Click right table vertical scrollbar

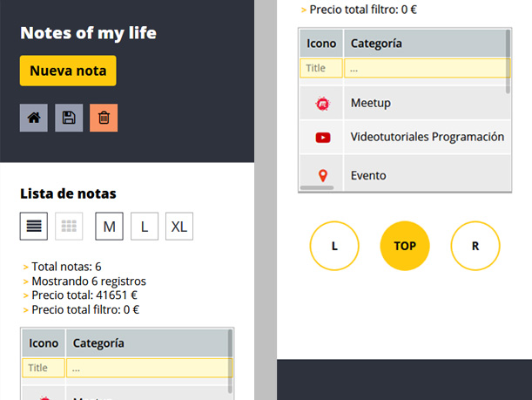508,61
